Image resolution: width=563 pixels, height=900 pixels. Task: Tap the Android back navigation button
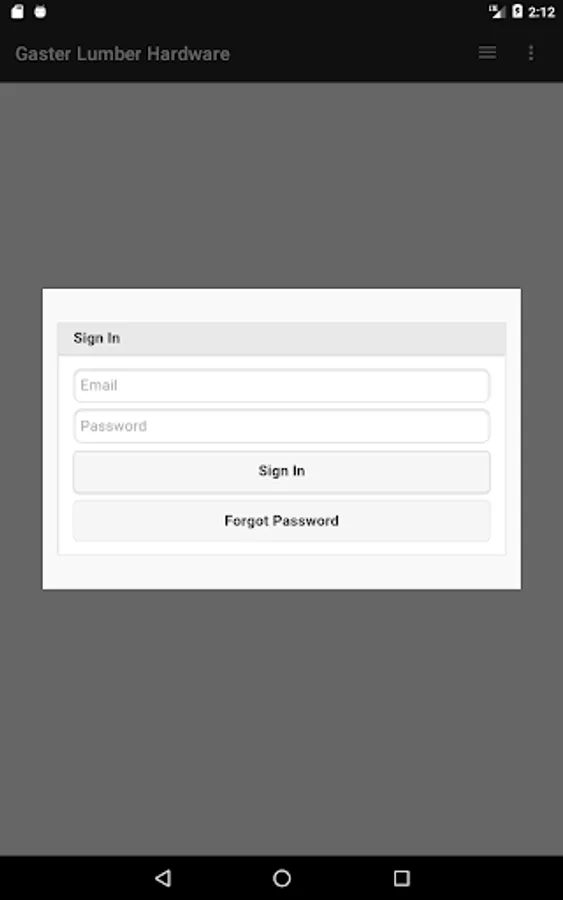coord(163,878)
